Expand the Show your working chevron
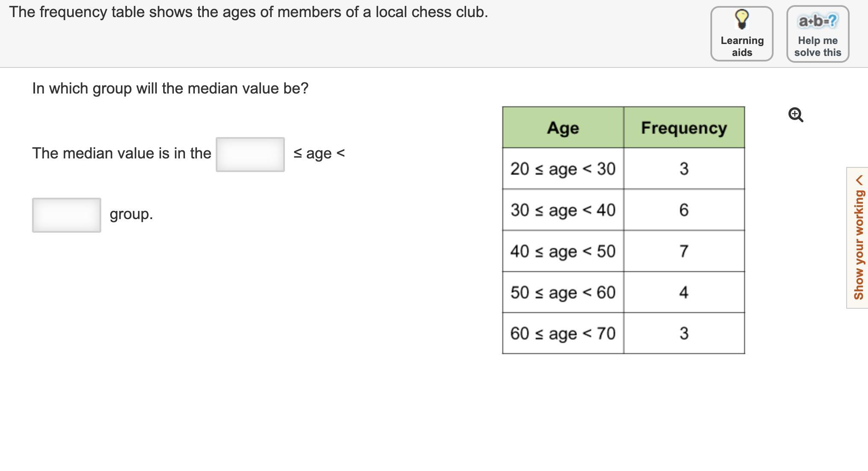This screenshot has height=471, width=868. [x=859, y=181]
